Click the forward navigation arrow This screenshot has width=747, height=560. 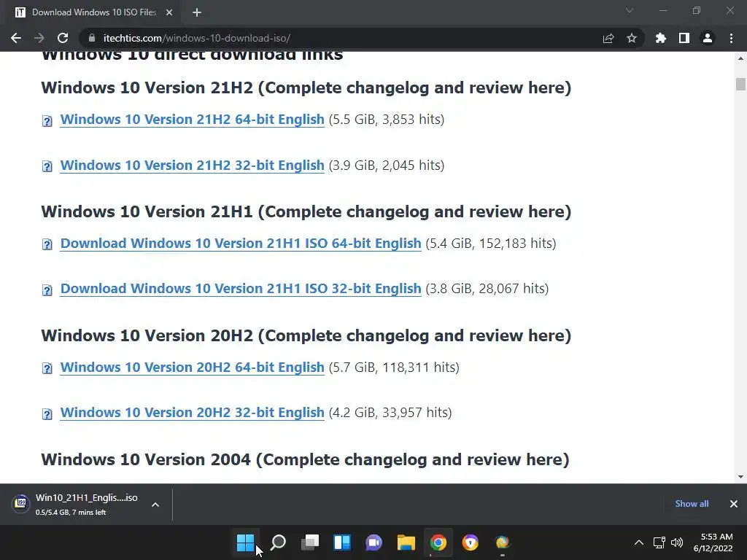(39, 38)
